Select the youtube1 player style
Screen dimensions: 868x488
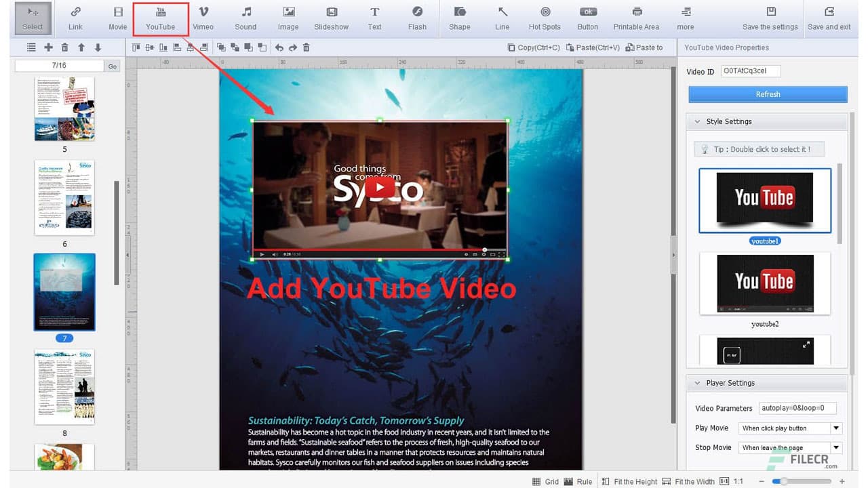[765, 200]
